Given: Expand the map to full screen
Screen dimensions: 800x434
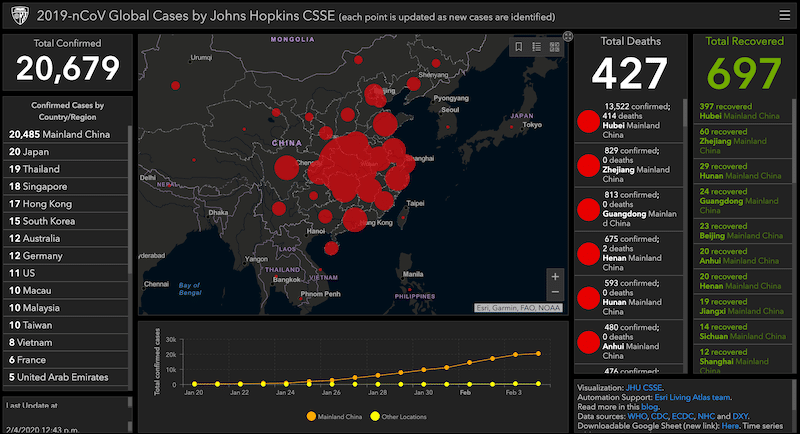Looking at the screenshot, I should (567, 36).
